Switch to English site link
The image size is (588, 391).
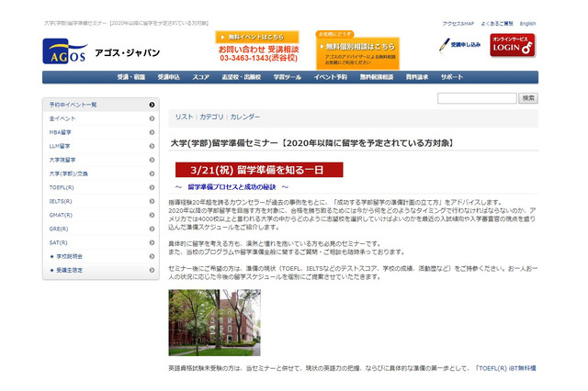click(527, 24)
